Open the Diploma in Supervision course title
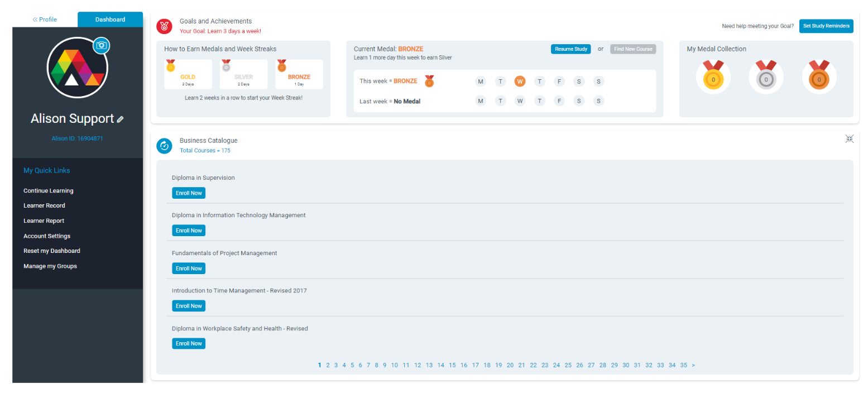Screen dimensions: 868x393 coord(203,178)
